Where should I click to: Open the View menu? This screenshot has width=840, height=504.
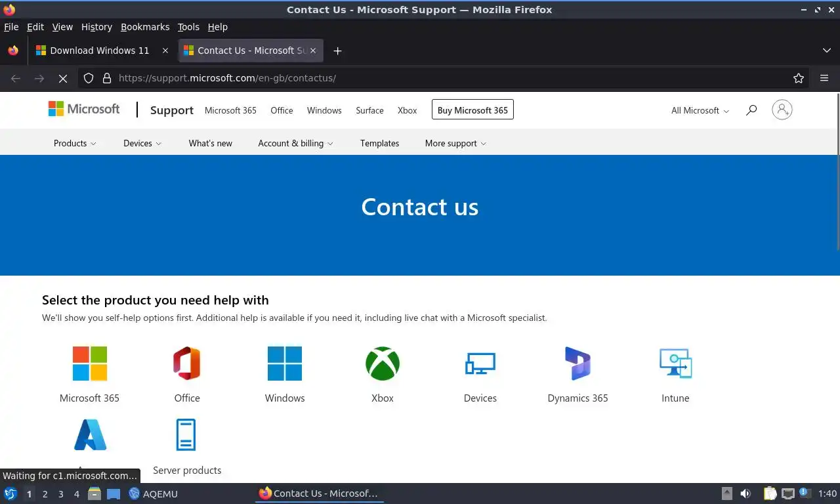pyautogui.click(x=62, y=27)
